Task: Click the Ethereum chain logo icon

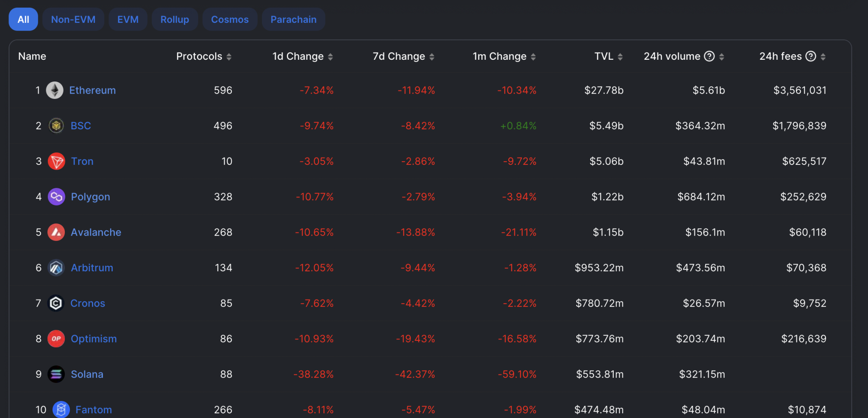Action: (55, 90)
